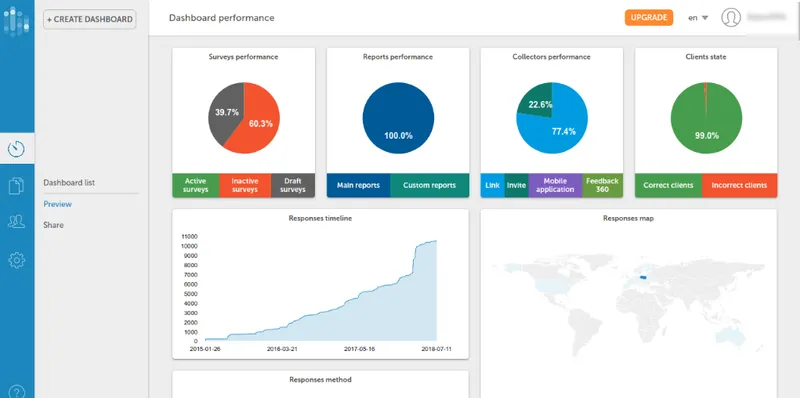Viewport: 800px width, 398px height.
Task: Click the 'Surveys performance' card title
Action: pos(243,57)
